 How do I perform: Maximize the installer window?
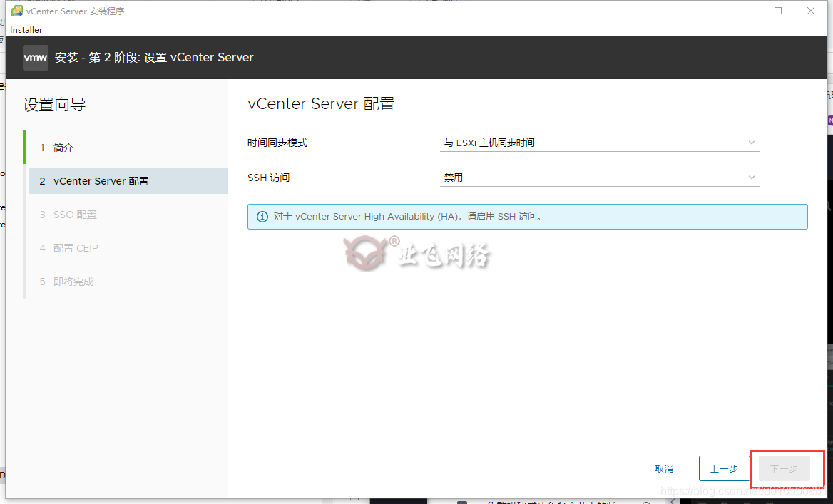(778, 11)
